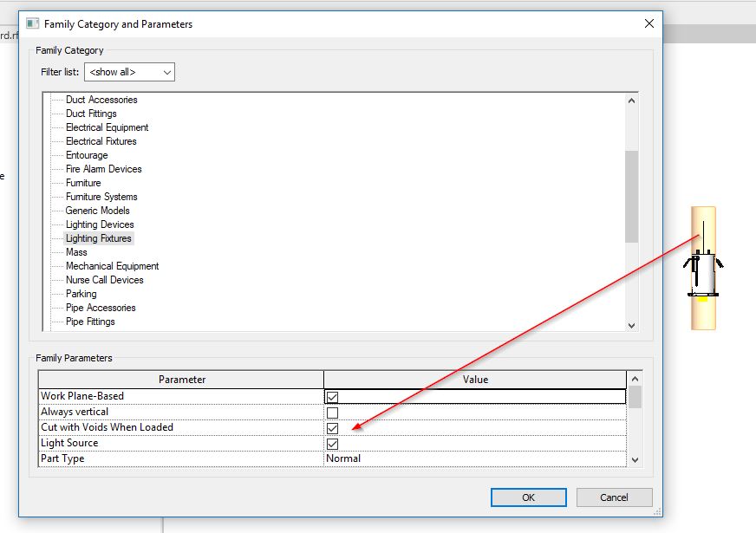Confirm changes with the OK button

coord(528,497)
